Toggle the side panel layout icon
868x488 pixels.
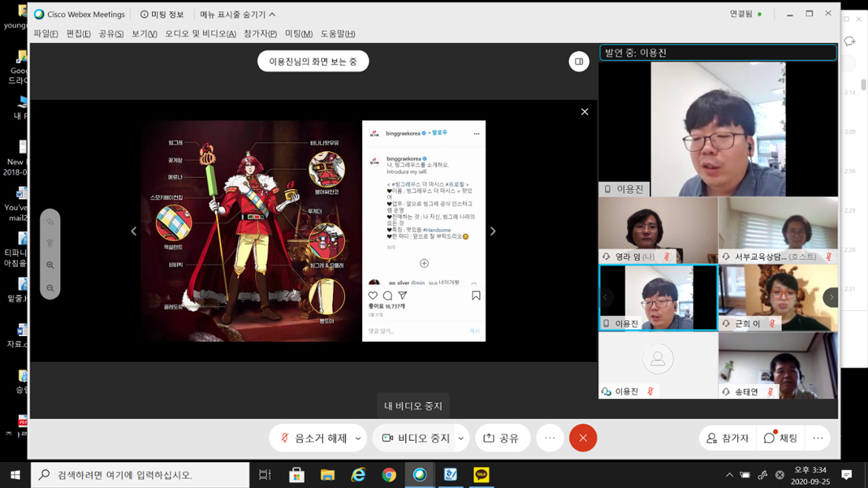coord(579,62)
